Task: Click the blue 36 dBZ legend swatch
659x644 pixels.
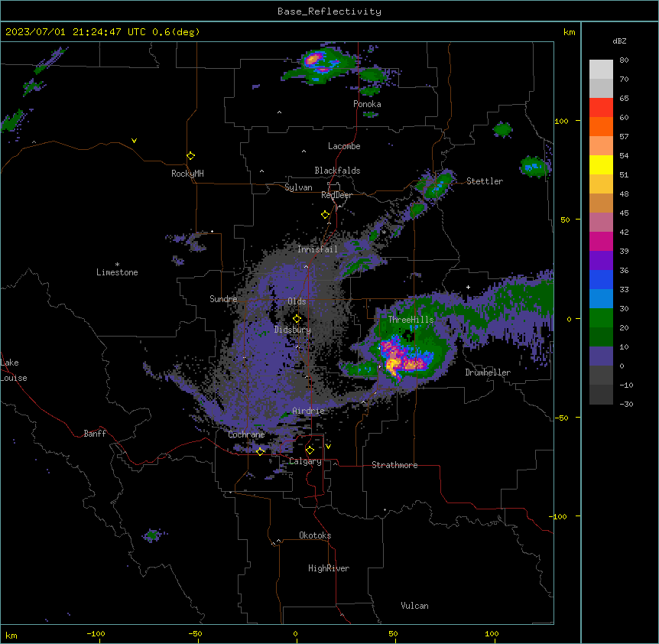Action: point(601,279)
